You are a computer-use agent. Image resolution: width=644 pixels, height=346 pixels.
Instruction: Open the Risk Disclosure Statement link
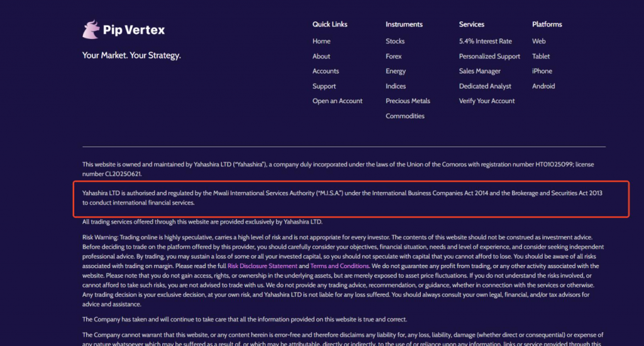262,266
